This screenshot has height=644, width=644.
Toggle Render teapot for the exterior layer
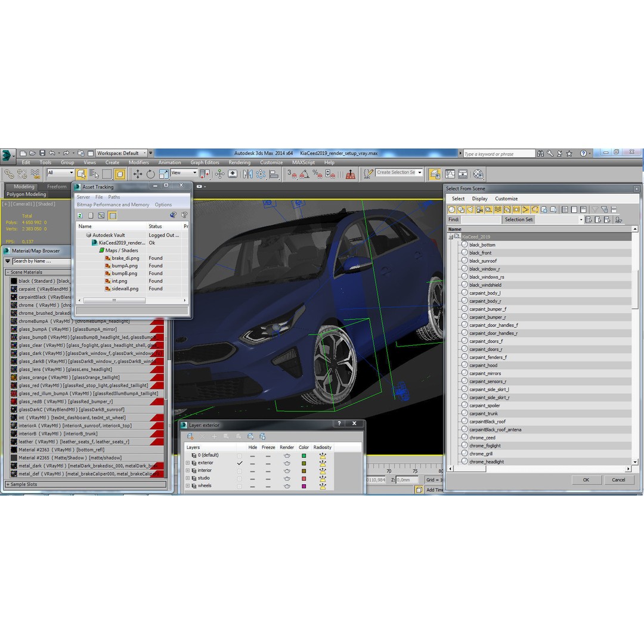click(x=287, y=463)
